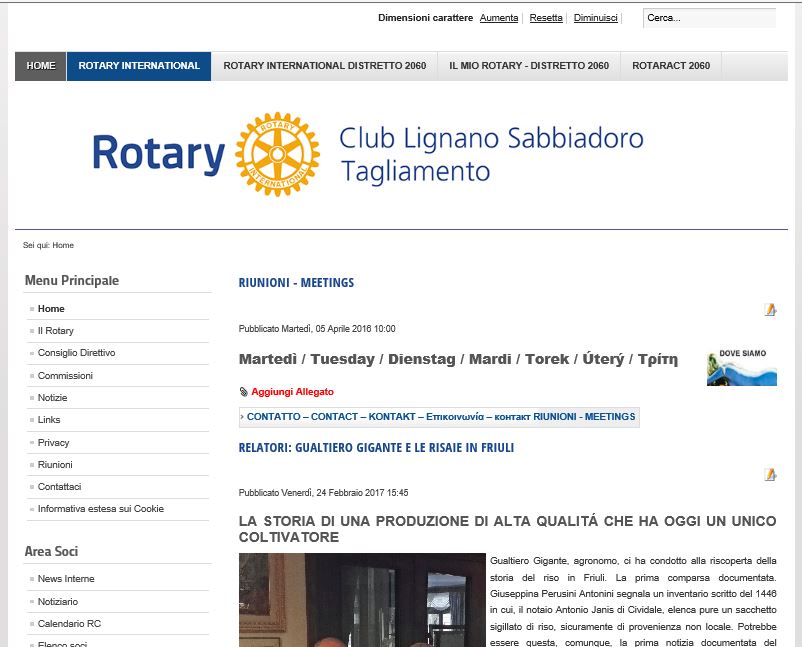Open the Relatori: Gualtiero Gigante article title

tap(376, 448)
